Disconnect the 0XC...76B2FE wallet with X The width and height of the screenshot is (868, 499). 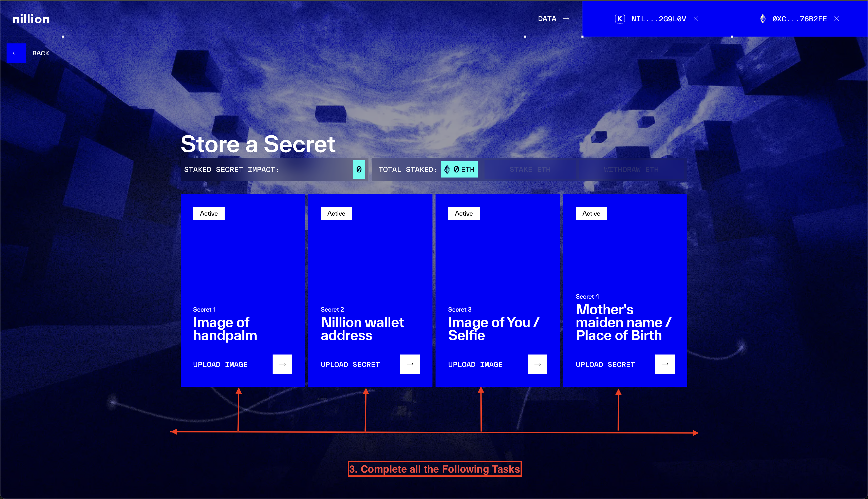[x=837, y=19]
